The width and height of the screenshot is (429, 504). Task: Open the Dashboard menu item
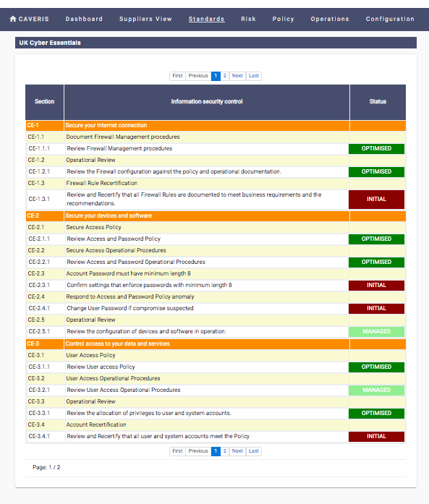click(84, 19)
